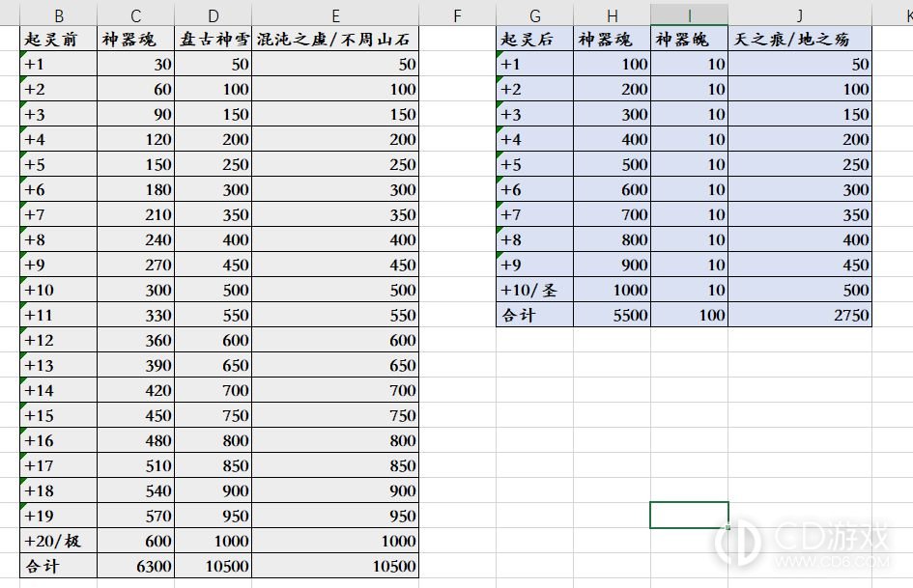This screenshot has height=588, width=913.
Task: Click the cell containing "270"
Action: click(x=135, y=265)
